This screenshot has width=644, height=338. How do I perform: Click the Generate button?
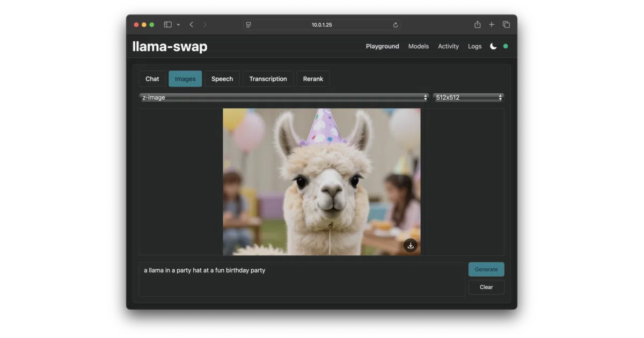coord(486,269)
